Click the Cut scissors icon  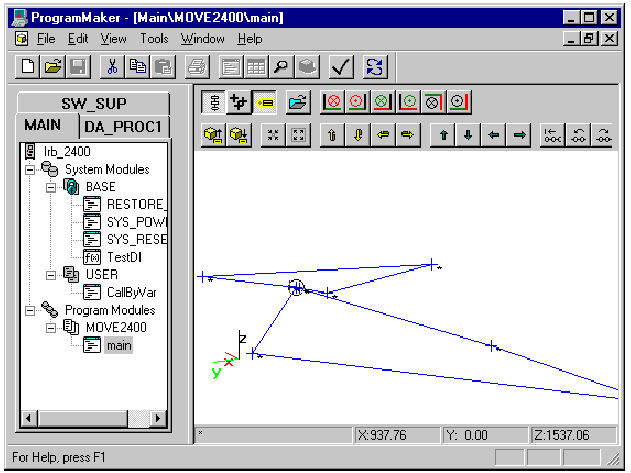pyautogui.click(x=112, y=66)
